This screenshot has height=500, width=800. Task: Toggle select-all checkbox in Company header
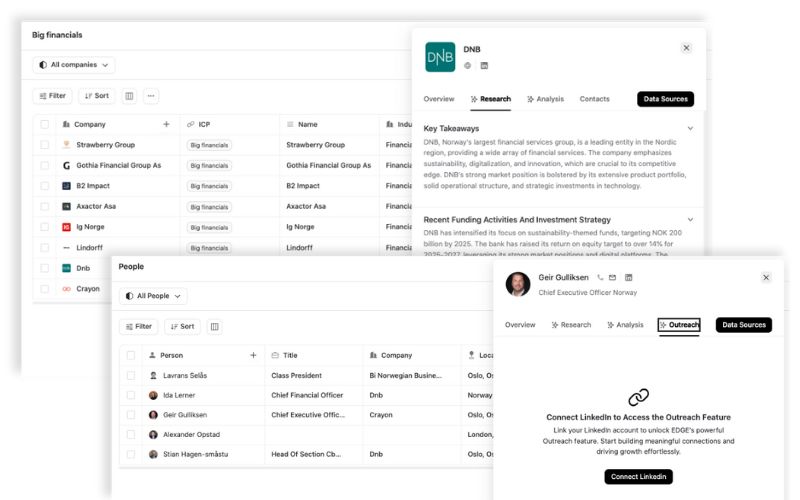(x=45, y=124)
